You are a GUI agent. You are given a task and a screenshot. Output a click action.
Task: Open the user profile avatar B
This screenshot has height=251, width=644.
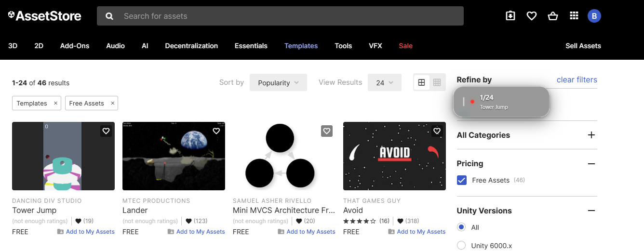594,16
